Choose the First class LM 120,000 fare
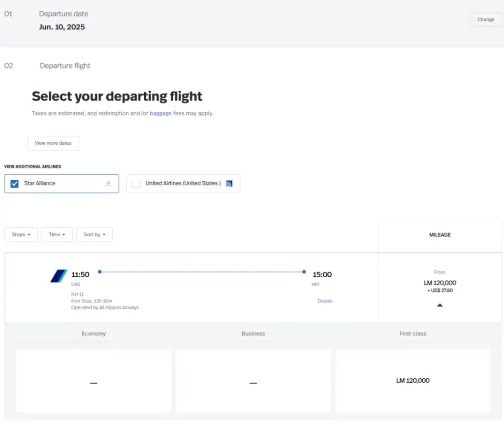Viewport: 504px width, 427px height. 412,381
